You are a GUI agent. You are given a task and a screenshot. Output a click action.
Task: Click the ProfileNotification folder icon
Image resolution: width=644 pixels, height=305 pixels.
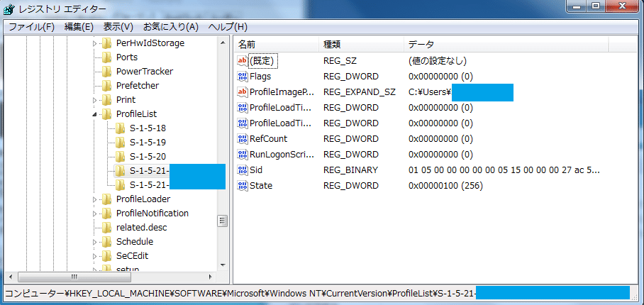tap(107, 213)
